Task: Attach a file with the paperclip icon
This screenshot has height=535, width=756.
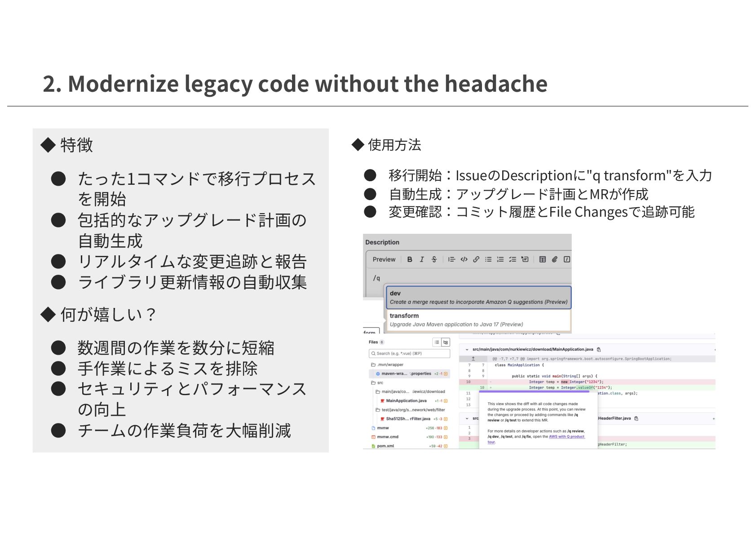Action: pos(555,259)
